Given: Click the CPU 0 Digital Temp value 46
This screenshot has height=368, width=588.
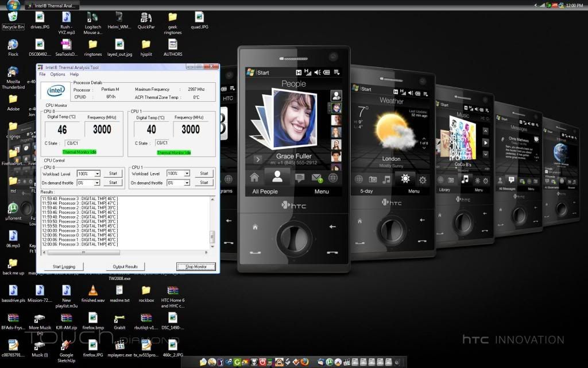Looking at the screenshot, I should [62, 130].
